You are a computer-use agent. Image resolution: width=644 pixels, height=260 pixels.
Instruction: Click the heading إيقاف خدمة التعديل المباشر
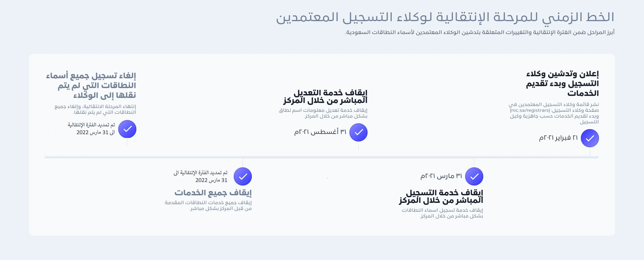(325, 97)
